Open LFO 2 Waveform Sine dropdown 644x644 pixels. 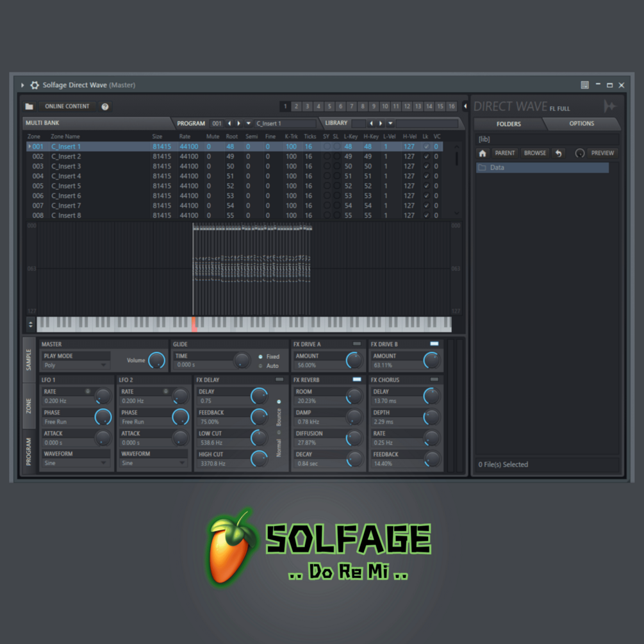(153, 463)
